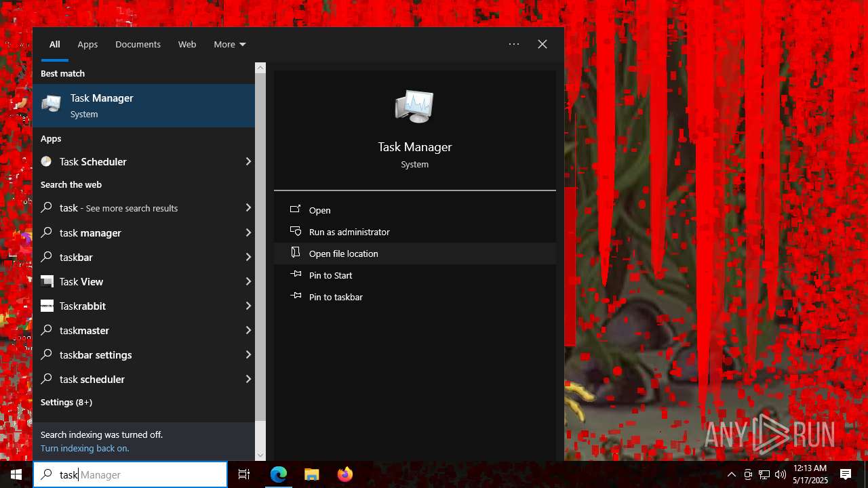The image size is (868, 488).
Task: Open the More filter dropdown
Action: (x=230, y=44)
